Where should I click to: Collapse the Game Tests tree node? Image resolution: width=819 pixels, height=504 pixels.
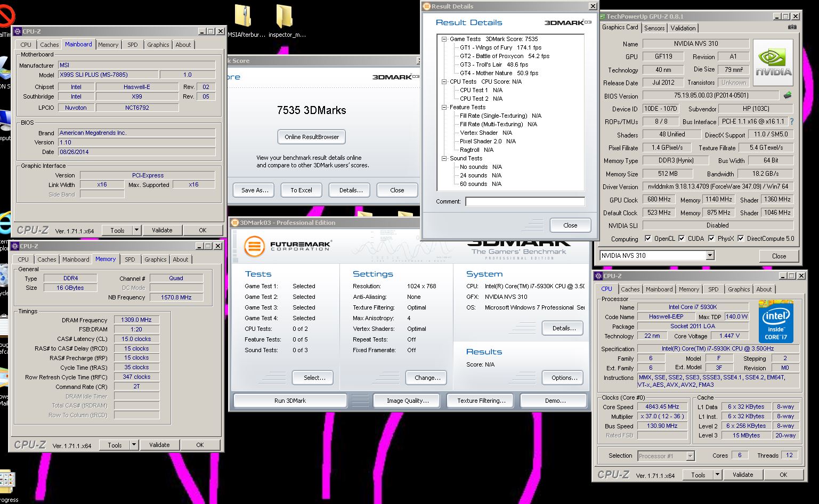444,39
